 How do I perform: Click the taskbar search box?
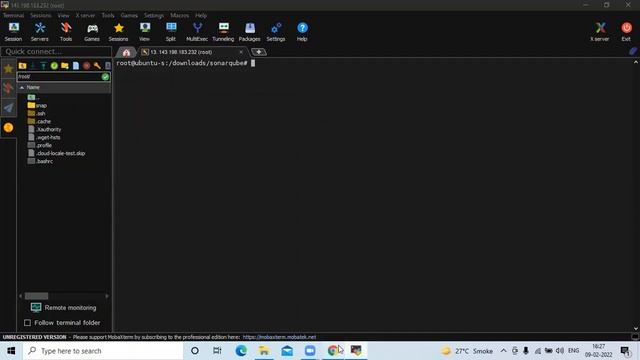tap(103, 351)
